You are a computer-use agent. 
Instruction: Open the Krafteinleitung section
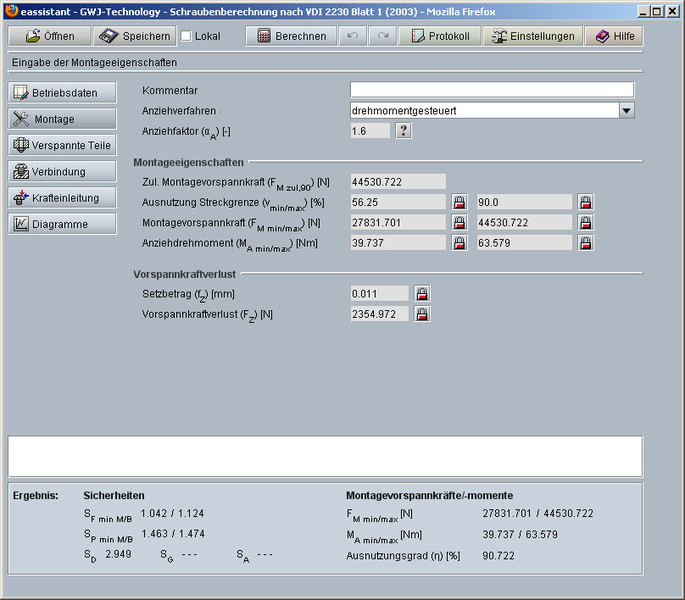62,198
